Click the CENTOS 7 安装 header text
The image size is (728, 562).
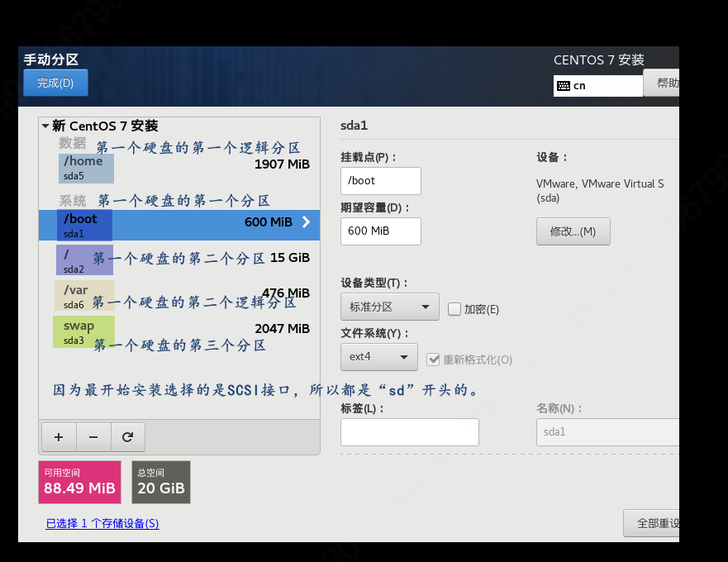[598, 60]
